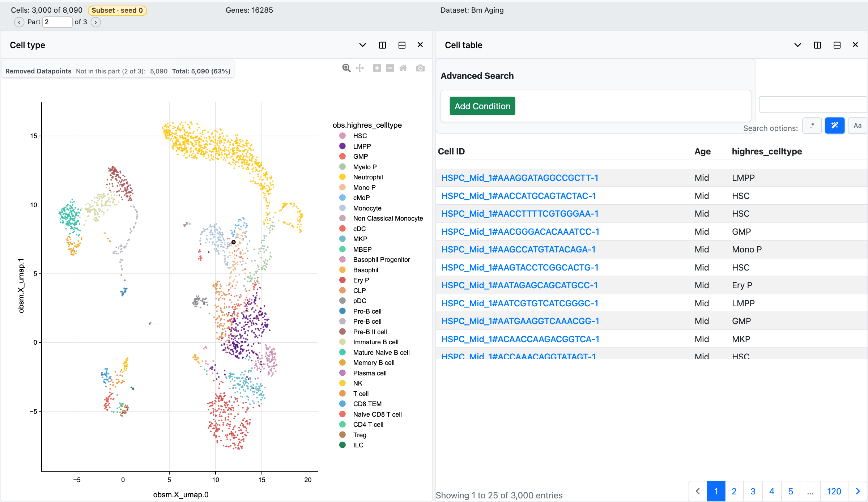Reset axes with the home icon
Screen dimensions: 868x502
[403, 68]
